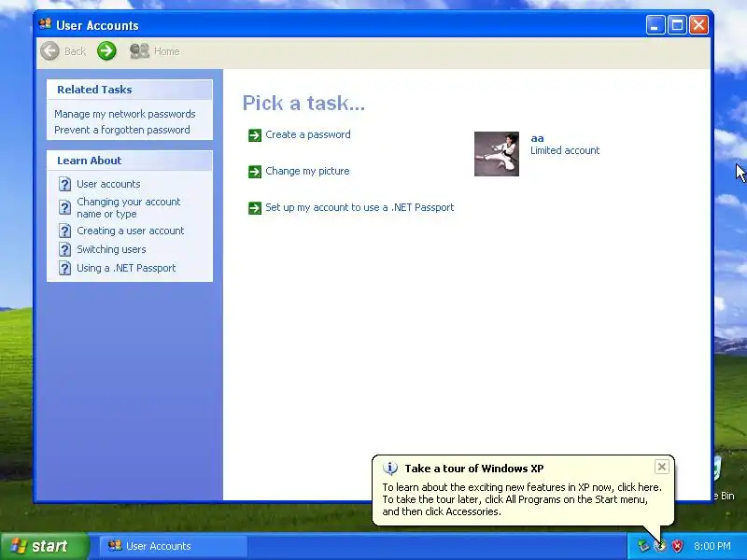Click the leftmost system tray icon
Image resolution: width=747 pixels, height=560 pixels.
pyautogui.click(x=643, y=546)
